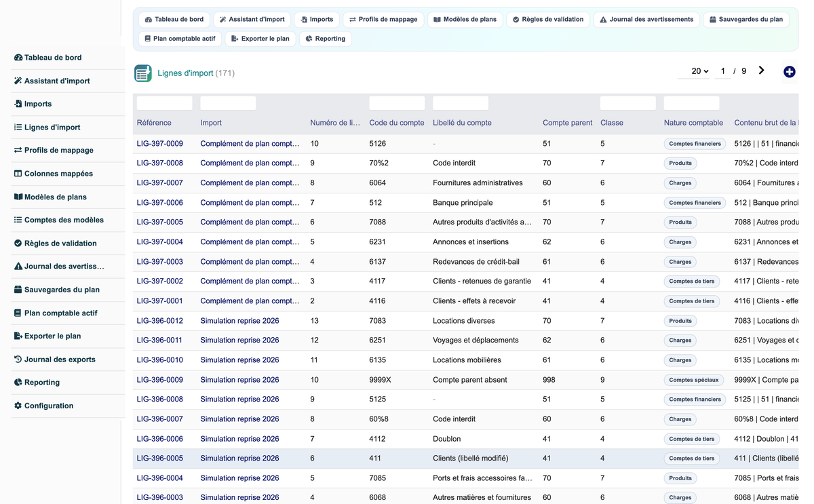Click the Reporting pie chart icon in sidebar
Image resolution: width=814 pixels, height=504 pixels.
click(18, 383)
